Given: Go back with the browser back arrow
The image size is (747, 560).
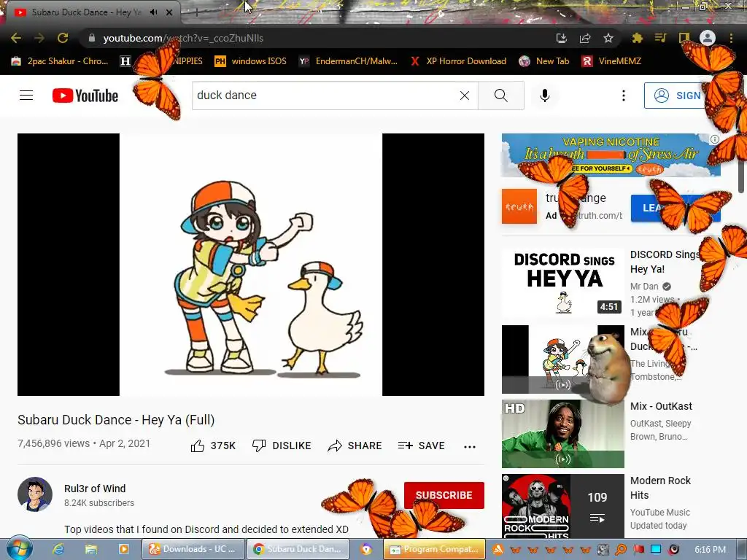Looking at the screenshot, I should click(16, 38).
